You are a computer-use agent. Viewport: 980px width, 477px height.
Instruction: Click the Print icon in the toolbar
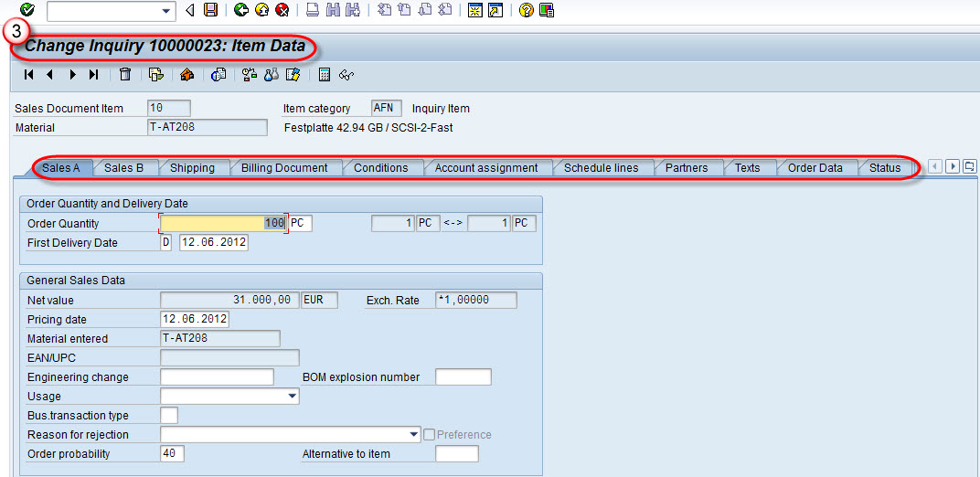(313, 10)
